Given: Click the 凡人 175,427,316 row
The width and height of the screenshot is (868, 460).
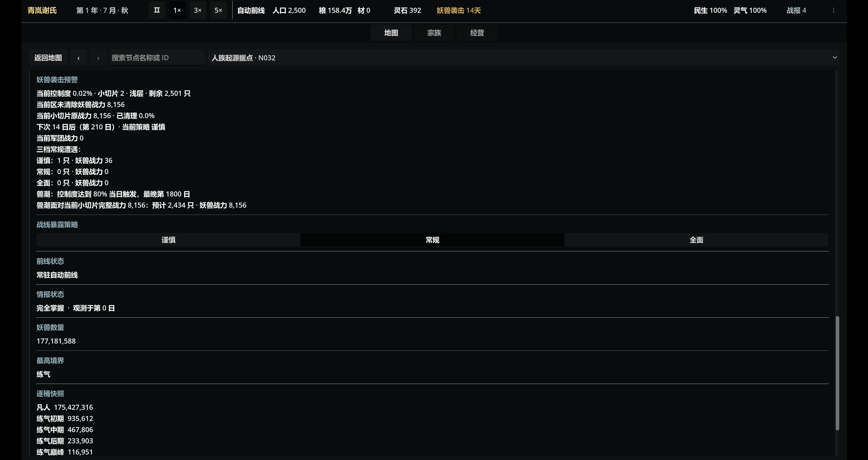Looking at the screenshot, I should pyautogui.click(x=65, y=408).
